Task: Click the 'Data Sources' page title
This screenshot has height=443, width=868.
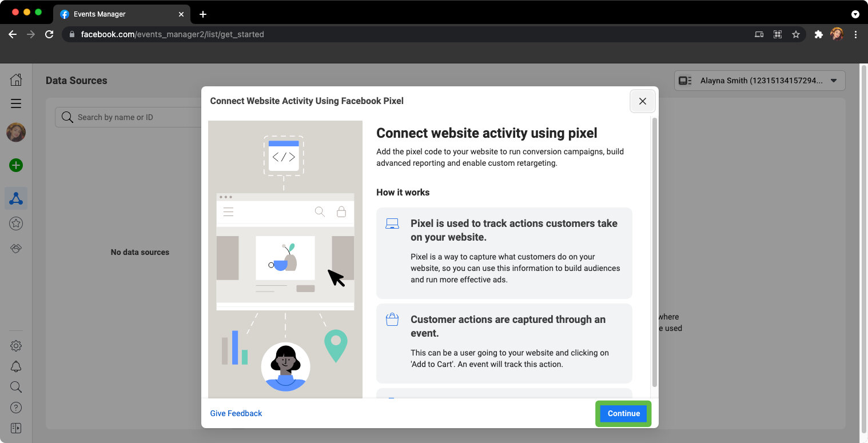Action: pyautogui.click(x=77, y=81)
